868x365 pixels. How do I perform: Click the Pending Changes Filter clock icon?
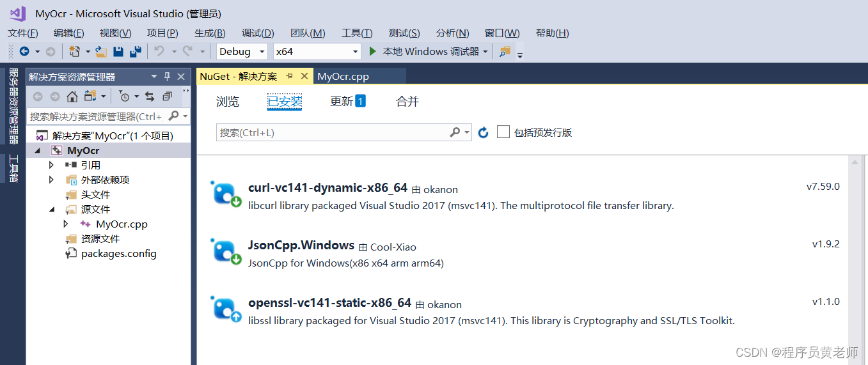click(x=125, y=97)
